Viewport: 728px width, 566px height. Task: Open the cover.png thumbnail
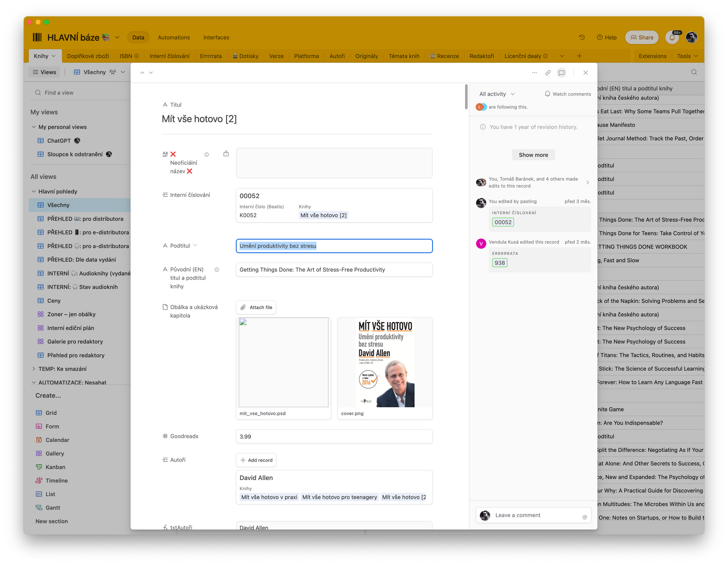385,363
